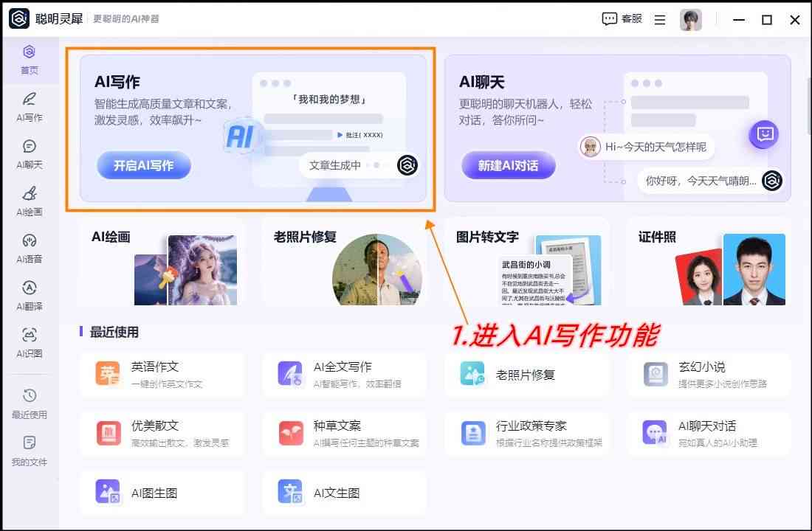Open the hamburger menu at top right
The width and height of the screenshot is (812, 531).
point(659,19)
